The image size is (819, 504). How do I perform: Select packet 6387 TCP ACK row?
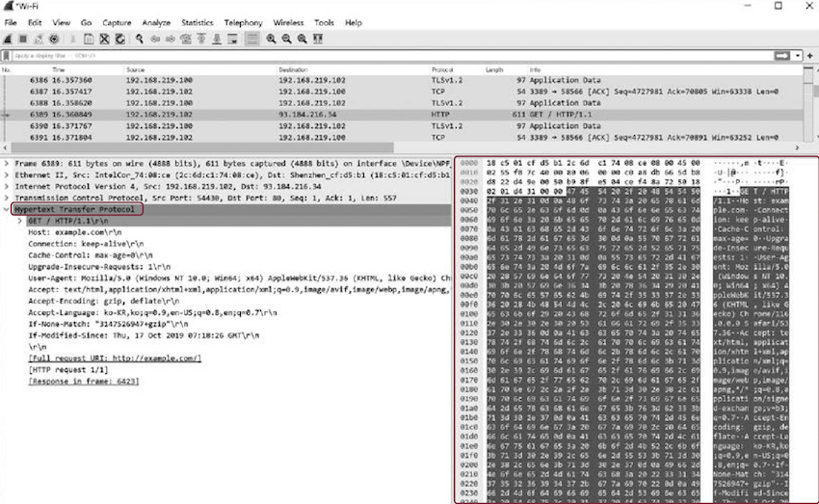[402, 92]
